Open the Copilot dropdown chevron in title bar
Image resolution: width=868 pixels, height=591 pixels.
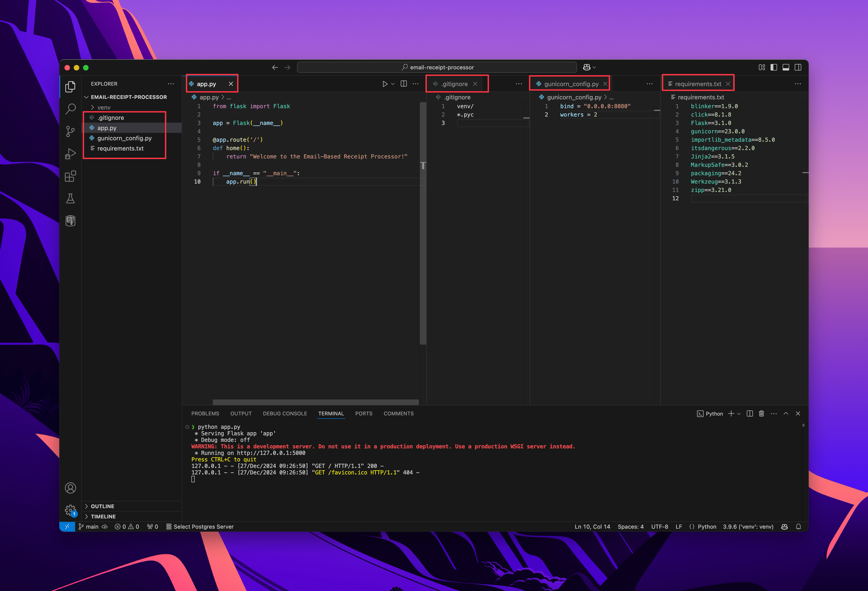594,67
